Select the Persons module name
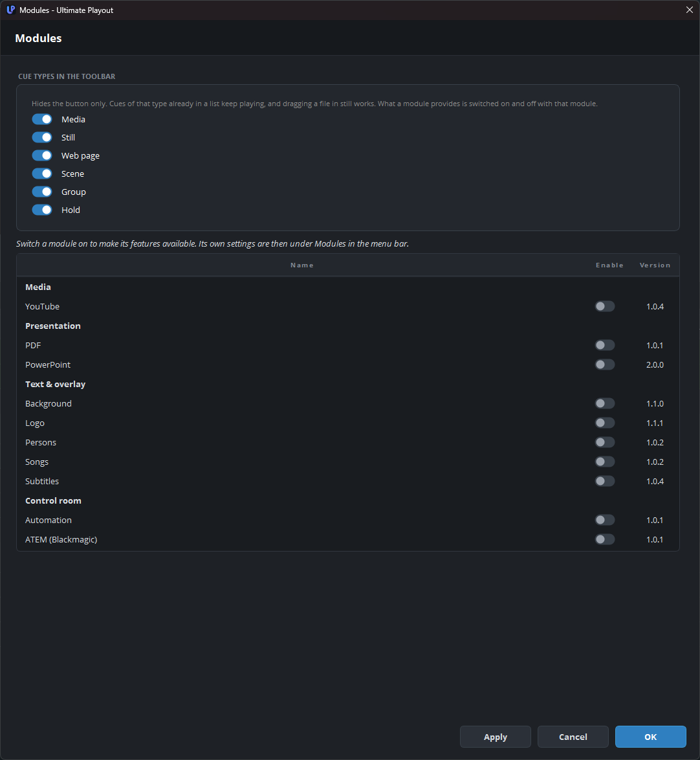700x760 pixels. click(41, 442)
